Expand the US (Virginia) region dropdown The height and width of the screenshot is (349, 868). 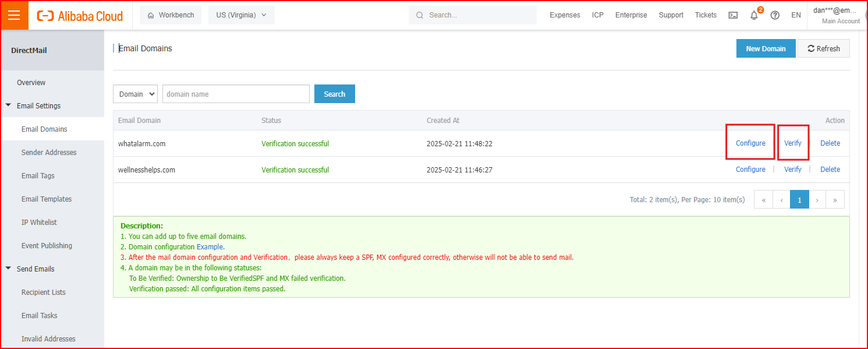241,15
